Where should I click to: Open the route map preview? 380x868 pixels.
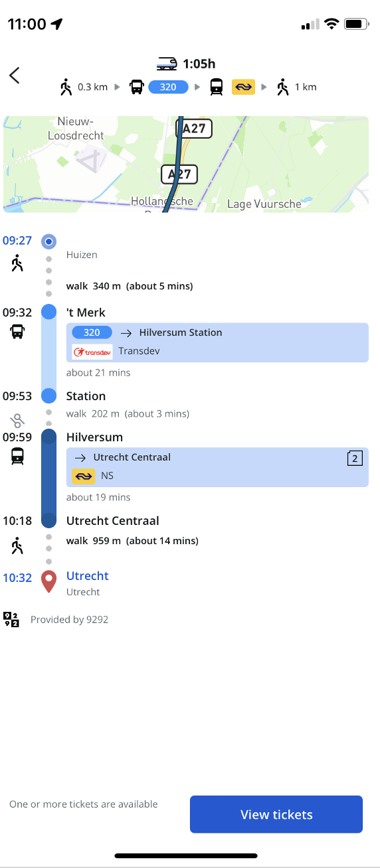pos(186,165)
